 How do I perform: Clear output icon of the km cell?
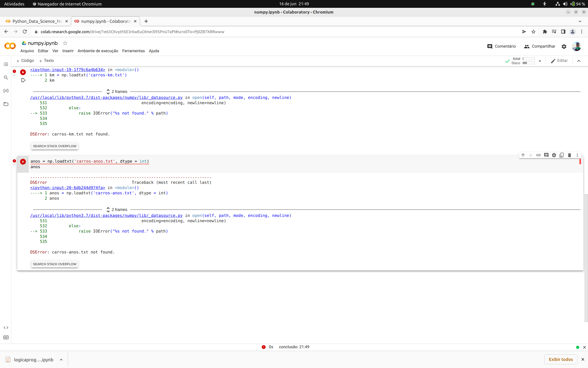pos(23,80)
